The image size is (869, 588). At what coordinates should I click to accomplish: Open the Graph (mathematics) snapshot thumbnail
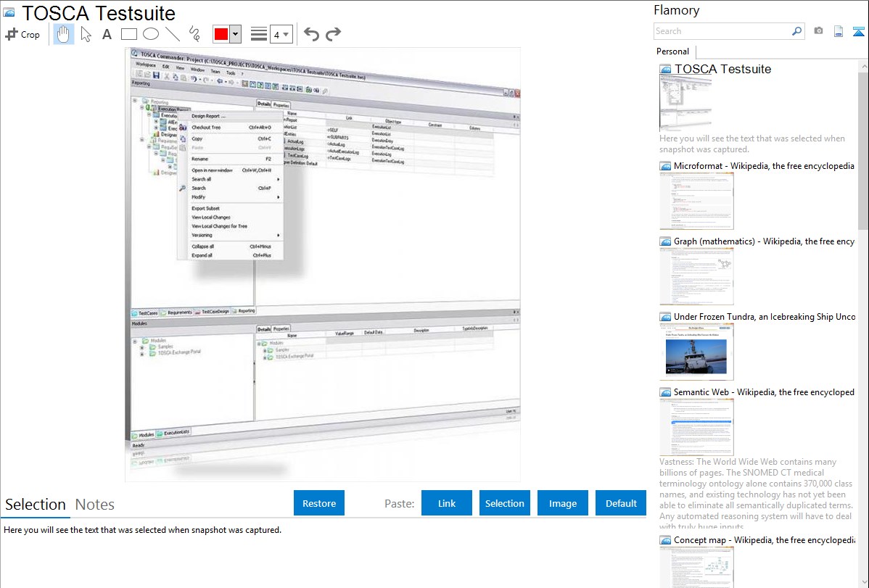[x=696, y=276]
